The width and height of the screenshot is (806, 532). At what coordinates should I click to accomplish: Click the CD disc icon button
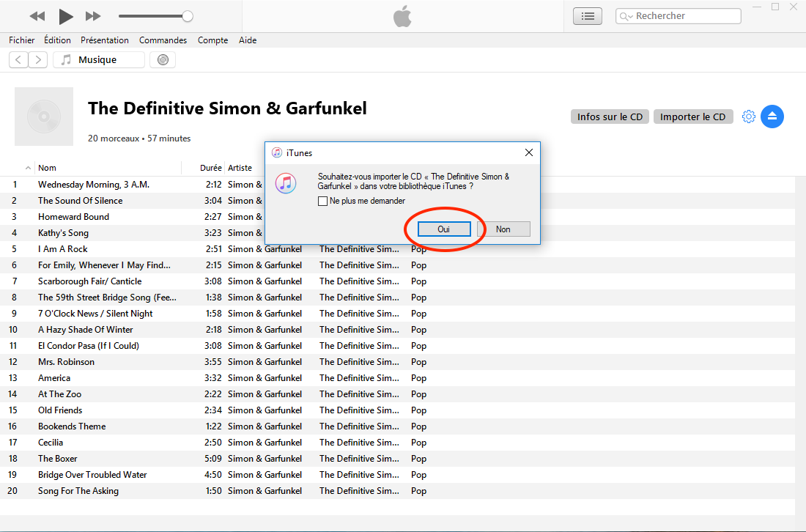pyautogui.click(x=163, y=59)
